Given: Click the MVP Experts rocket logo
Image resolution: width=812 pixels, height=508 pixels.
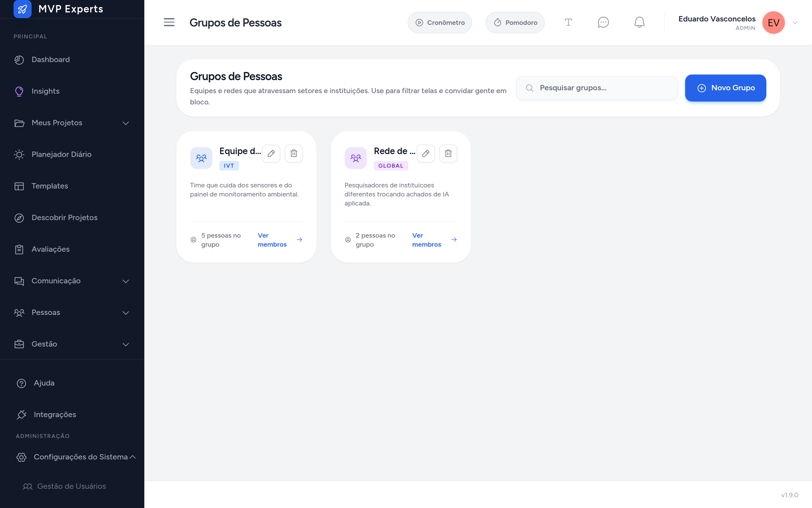Looking at the screenshot, I should [23, 9].
